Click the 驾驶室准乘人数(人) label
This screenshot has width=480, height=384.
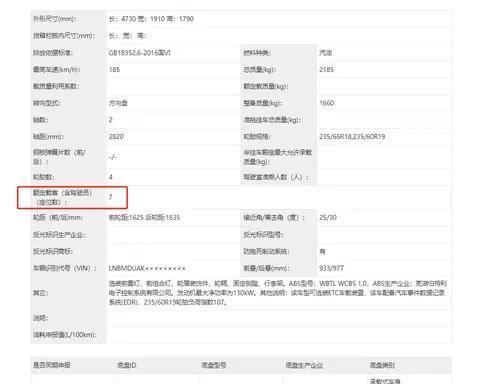276,177
